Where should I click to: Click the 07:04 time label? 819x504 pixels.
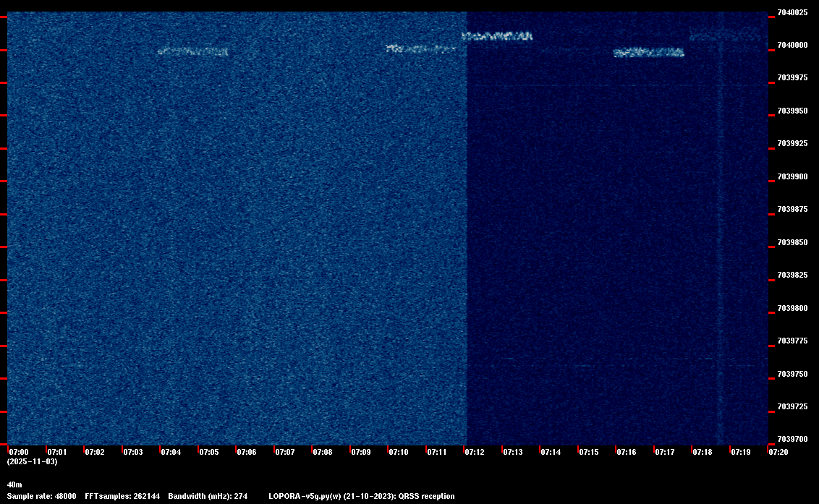point(171,452)
